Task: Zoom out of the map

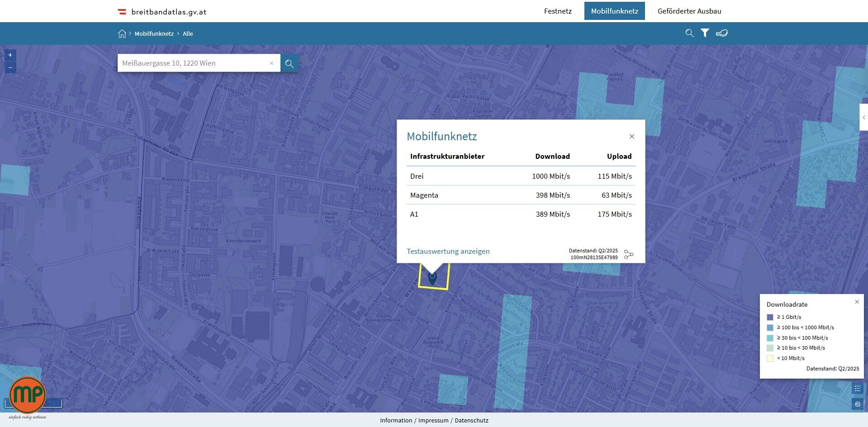Action: (10, 67)
